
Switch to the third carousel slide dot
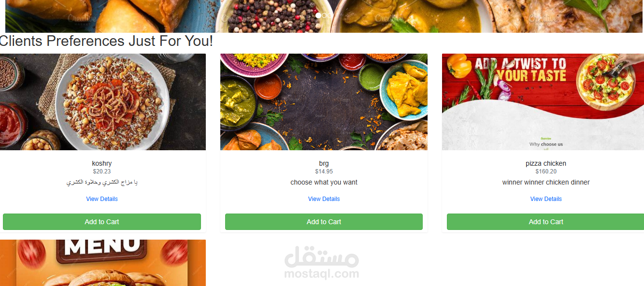point(330,15)
